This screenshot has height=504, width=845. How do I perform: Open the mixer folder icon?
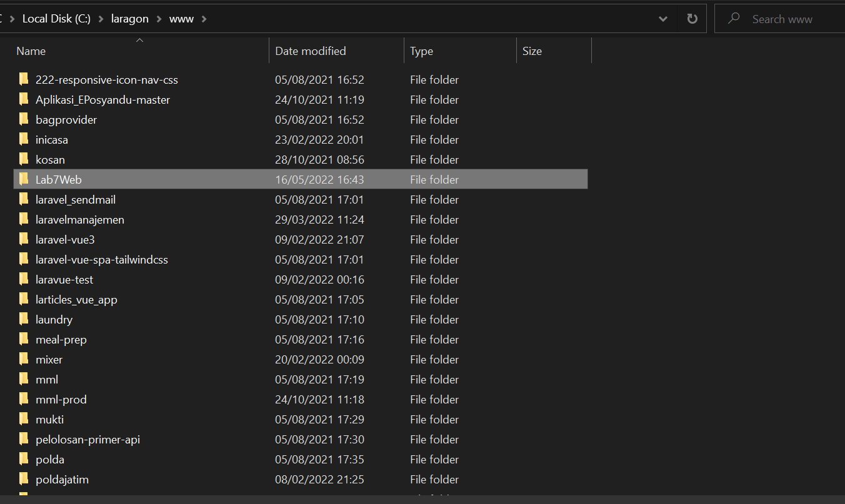[24, 359]
